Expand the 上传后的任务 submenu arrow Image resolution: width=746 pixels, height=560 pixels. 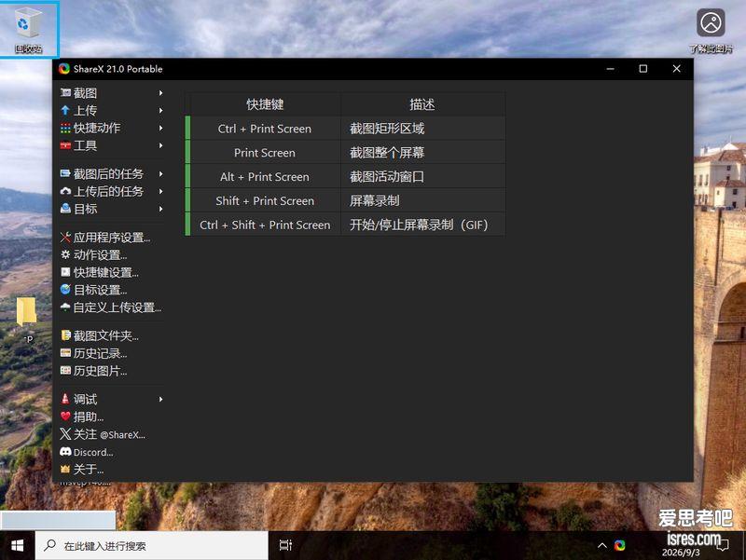point(160,191)
